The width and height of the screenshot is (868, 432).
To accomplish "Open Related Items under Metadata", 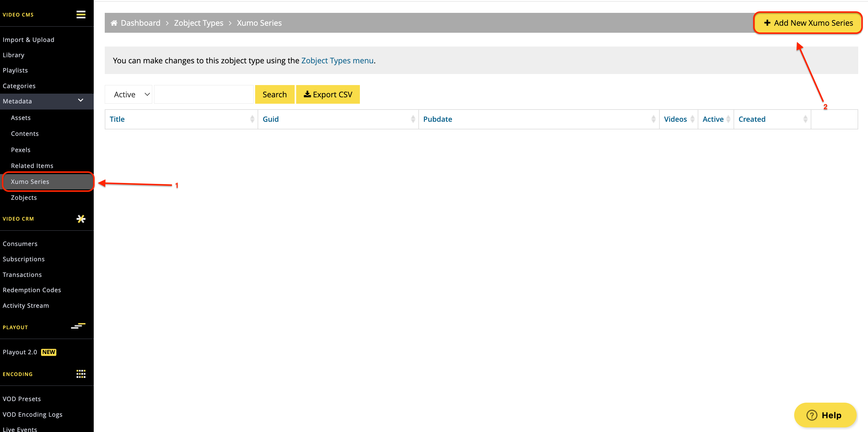I will [32, 166].
